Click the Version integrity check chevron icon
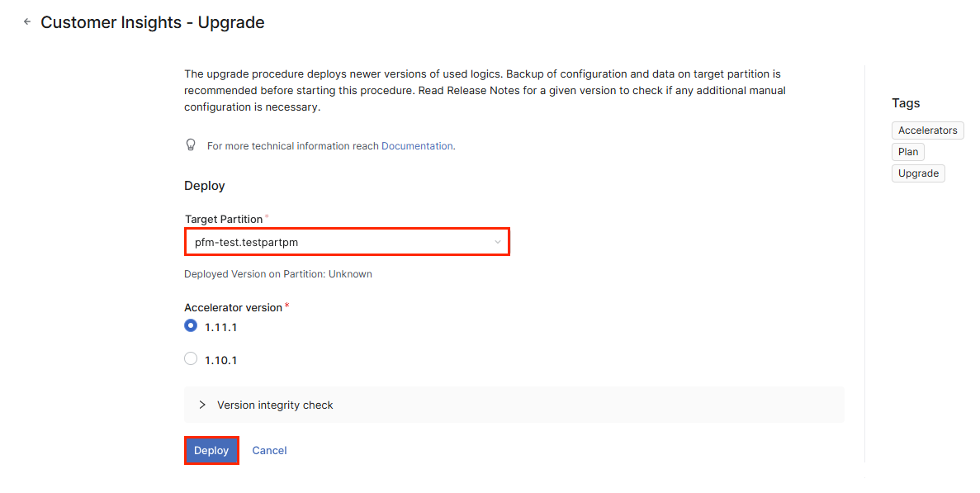 (x=202, y=405)
